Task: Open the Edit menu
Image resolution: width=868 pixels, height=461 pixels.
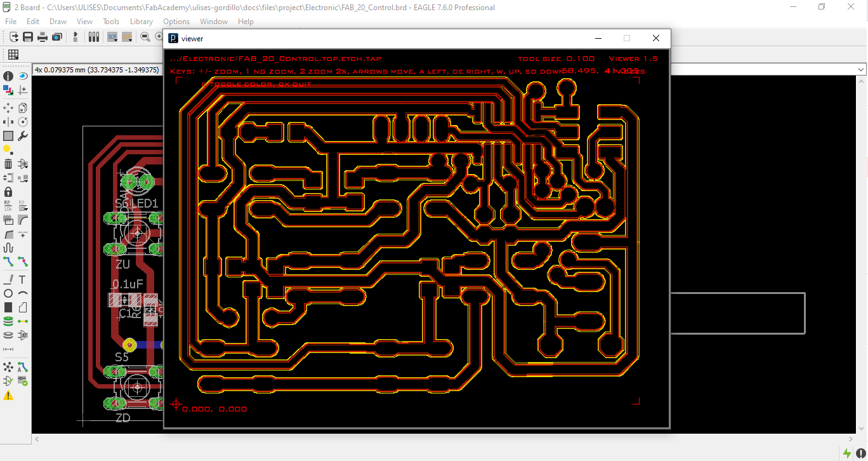Action: tap(33, 22)
